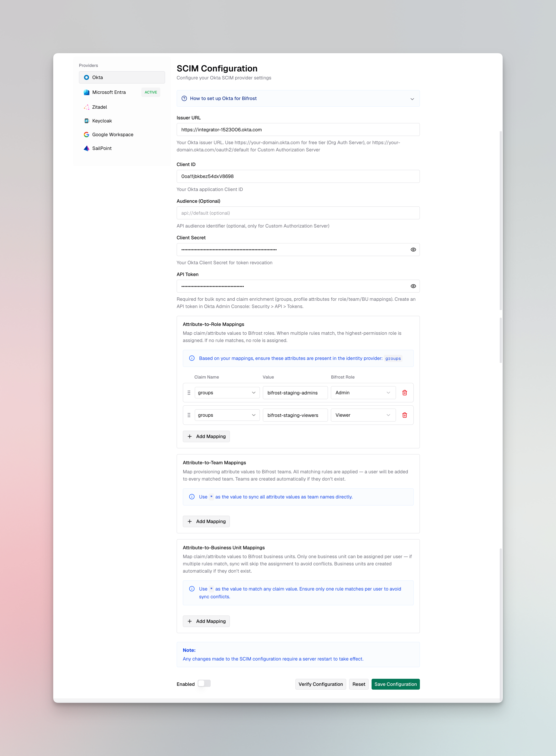556x756 pixels.
Task: Toggle the Enabled switch
Action: 204,684
